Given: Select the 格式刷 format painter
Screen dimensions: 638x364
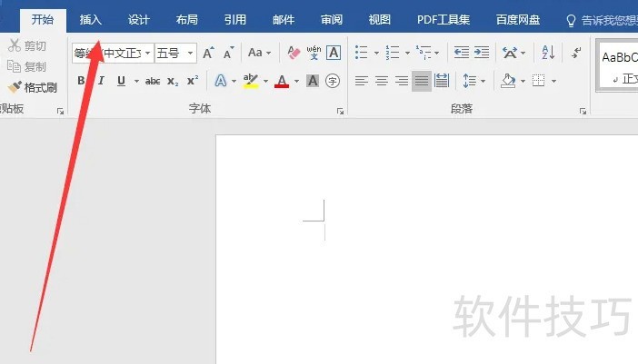Looking at the screenshot, I should 33,87.
